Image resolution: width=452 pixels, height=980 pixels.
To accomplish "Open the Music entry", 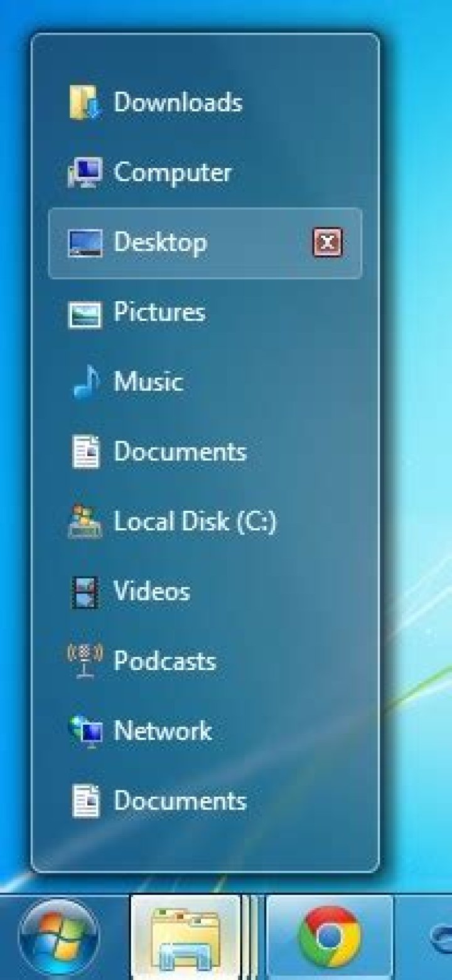I will (x=205, y=382).
